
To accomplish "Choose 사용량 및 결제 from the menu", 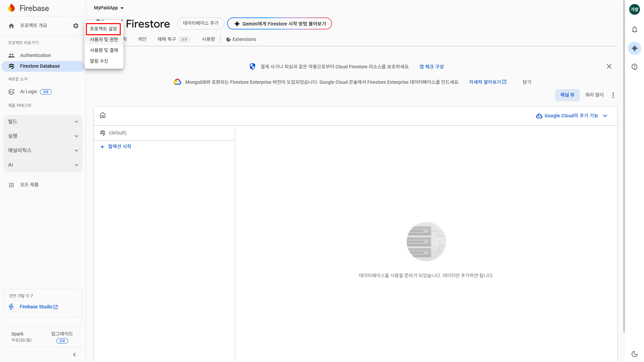I will point(104,50).
